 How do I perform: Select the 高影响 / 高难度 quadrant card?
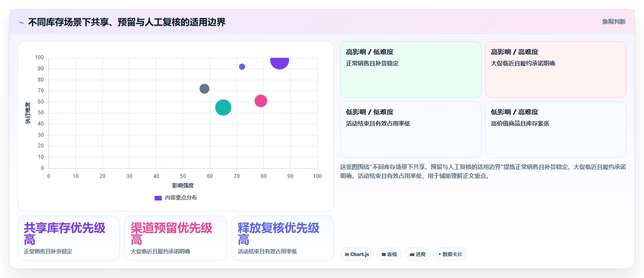(556, 69)
